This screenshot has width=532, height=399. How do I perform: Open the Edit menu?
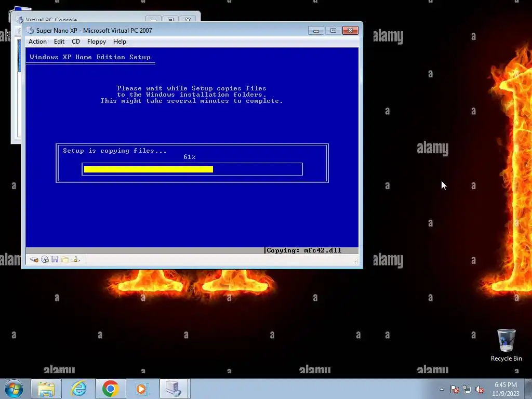59,42
